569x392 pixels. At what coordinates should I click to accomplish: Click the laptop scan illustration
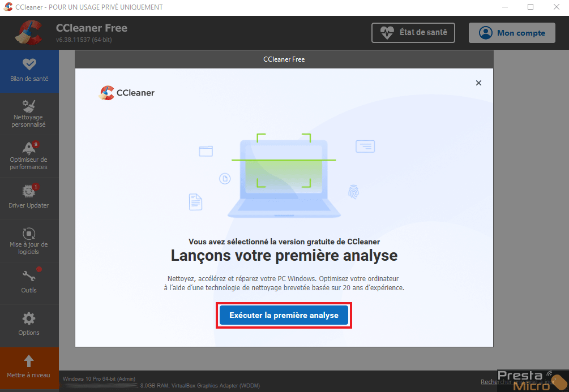(x=284, y=176)
